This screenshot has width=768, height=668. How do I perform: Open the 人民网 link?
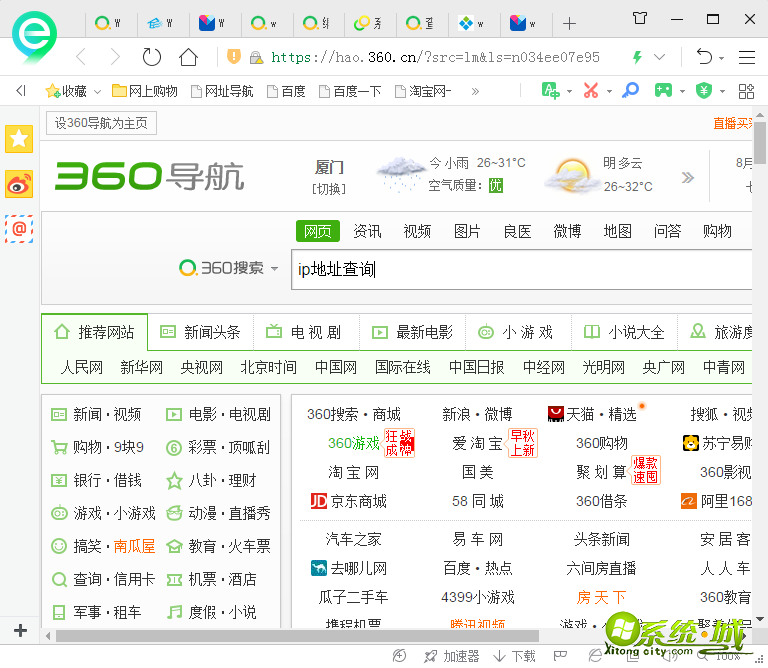(x=82, y=367)
